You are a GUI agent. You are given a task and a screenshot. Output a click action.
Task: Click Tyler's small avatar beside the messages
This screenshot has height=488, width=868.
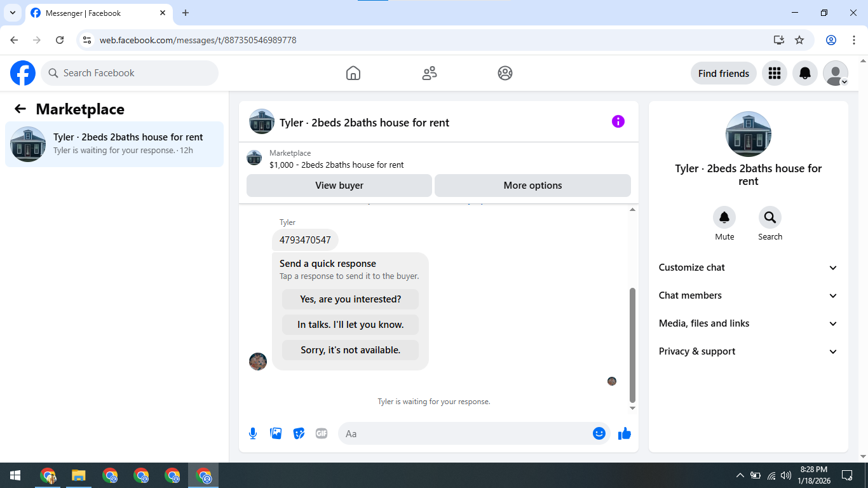point(258,362)
